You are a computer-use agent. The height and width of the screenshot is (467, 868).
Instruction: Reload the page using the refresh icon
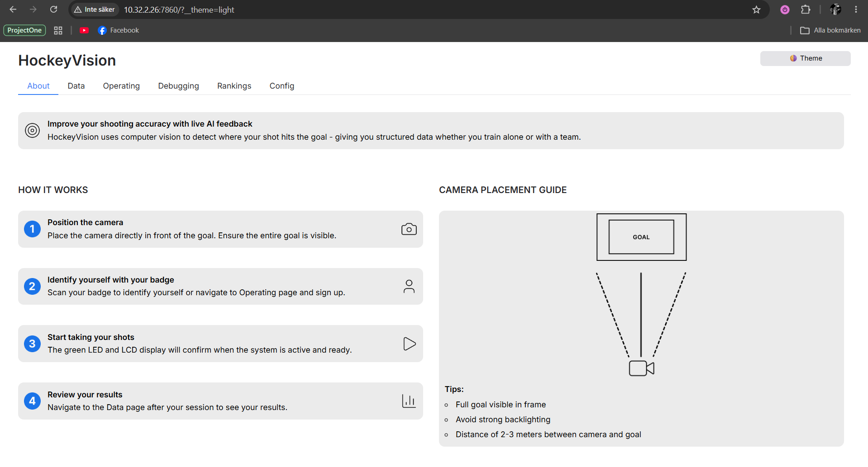tap(53, 9)
